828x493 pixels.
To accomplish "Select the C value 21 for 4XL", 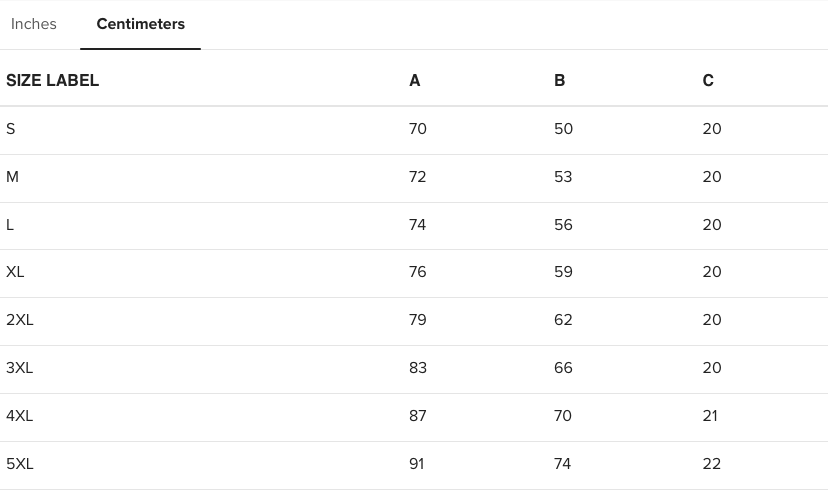I will tap(711, 416).
